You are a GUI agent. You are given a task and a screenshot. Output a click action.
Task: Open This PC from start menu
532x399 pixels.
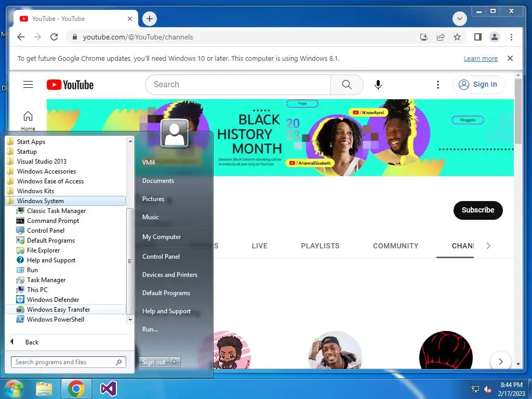(37, 289)
